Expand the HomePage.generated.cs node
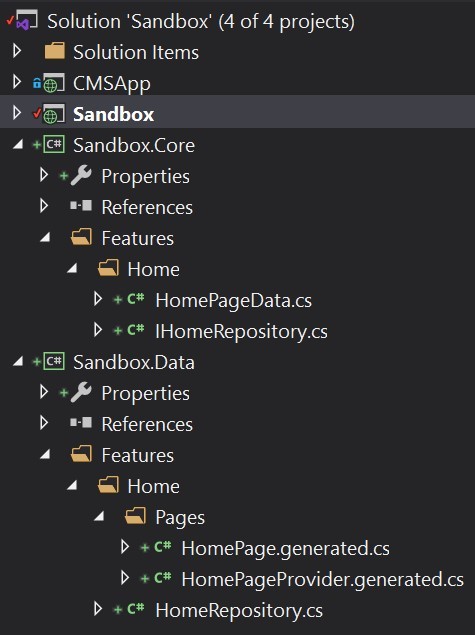Screen dimensions: 475x635 pyautogui.click(x=125, y=547)
